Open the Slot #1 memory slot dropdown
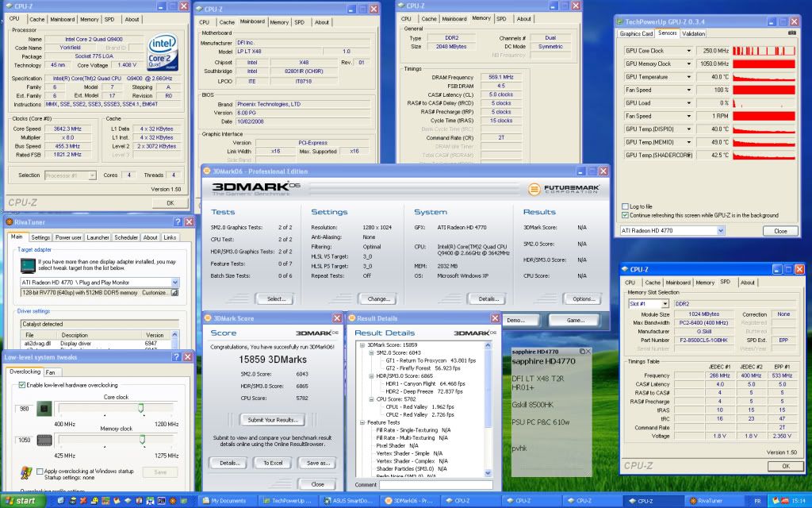 tap(665, 303)
